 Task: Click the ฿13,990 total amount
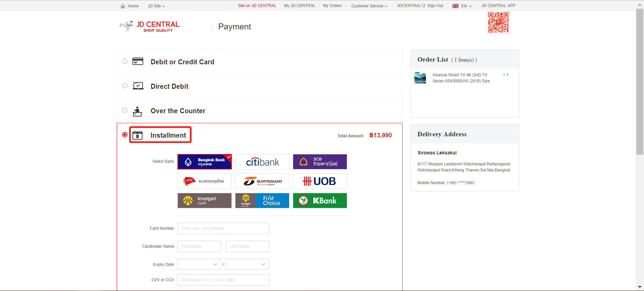click(381, 135)
